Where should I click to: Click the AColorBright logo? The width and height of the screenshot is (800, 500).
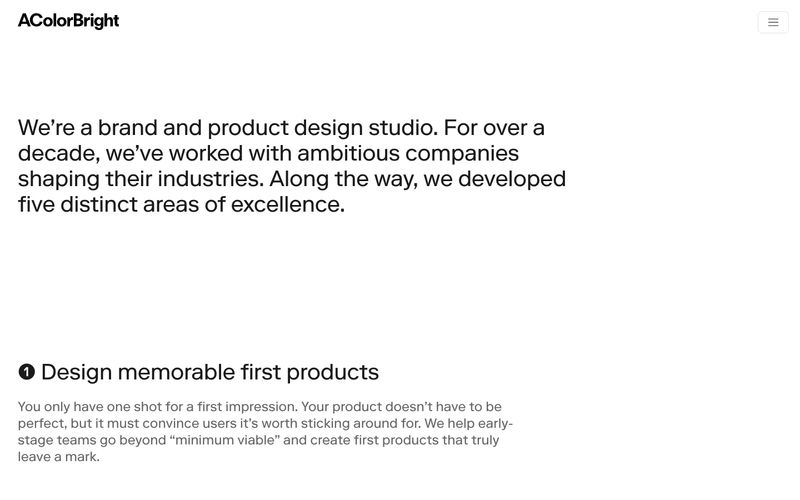click(x=68, y=21)
